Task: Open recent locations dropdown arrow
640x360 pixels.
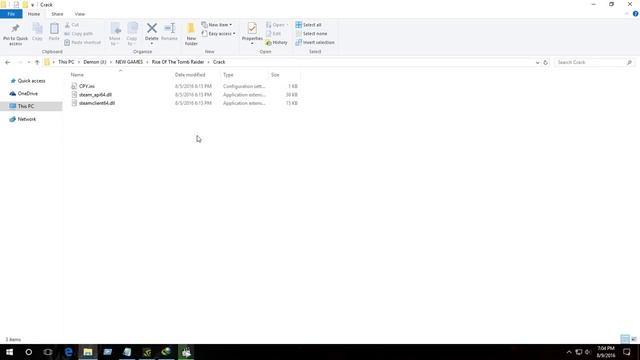Action: [x=29, y=62]
